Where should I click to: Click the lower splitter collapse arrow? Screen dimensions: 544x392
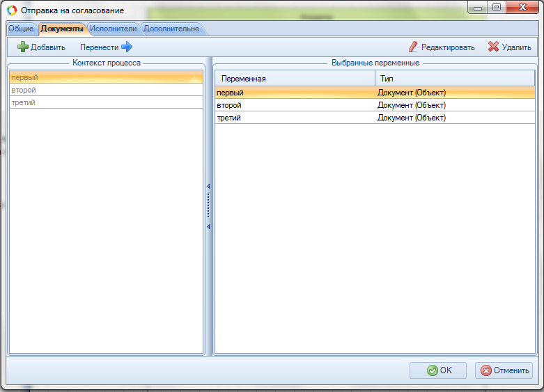pos(208,227)
